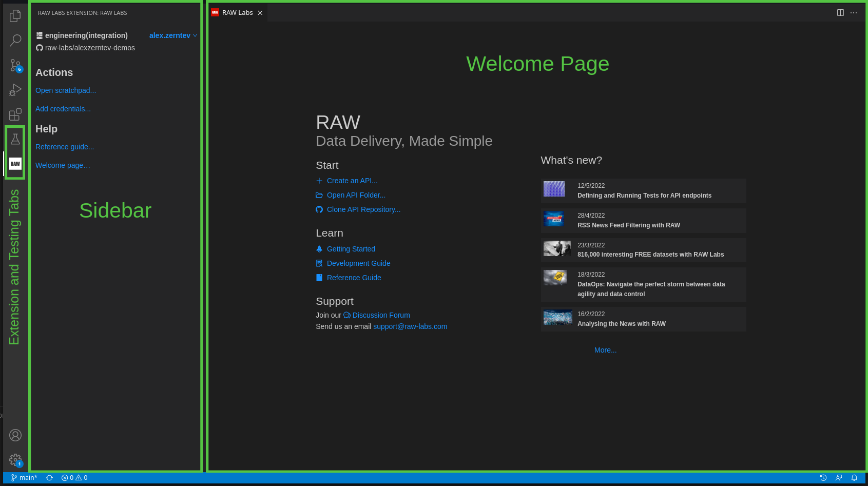Image resolution: width=868 pixels, height=486 pixels.
Task: Open notifications bell in status bar
Action: click(854, 478)
